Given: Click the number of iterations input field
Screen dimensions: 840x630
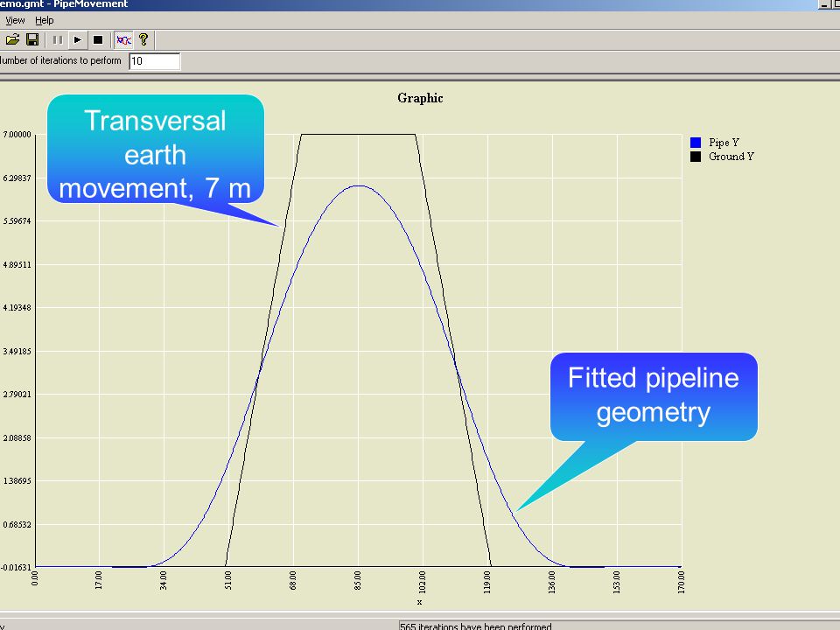Looking at the screenshot, I should coord(155,61).
